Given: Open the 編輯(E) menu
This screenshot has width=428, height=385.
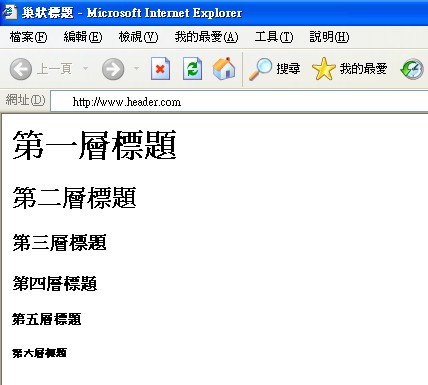Looking at the screenshot, I should 83,37.
